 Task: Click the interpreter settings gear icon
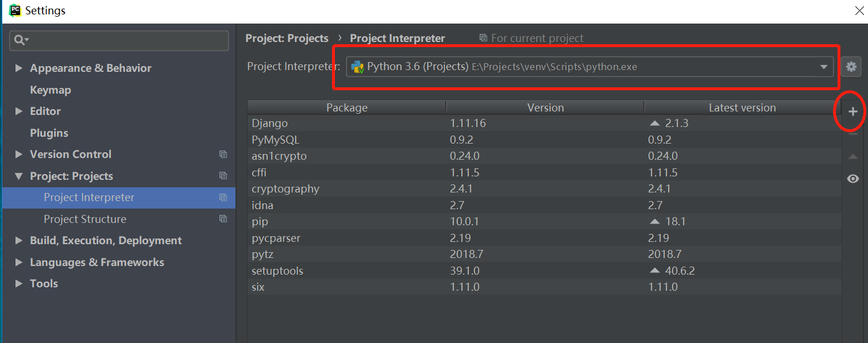tap(851, 67)
